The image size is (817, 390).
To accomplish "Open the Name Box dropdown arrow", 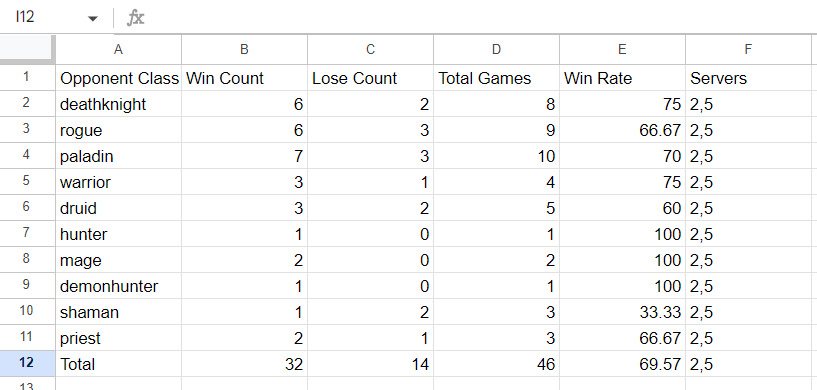I will 93,19.
